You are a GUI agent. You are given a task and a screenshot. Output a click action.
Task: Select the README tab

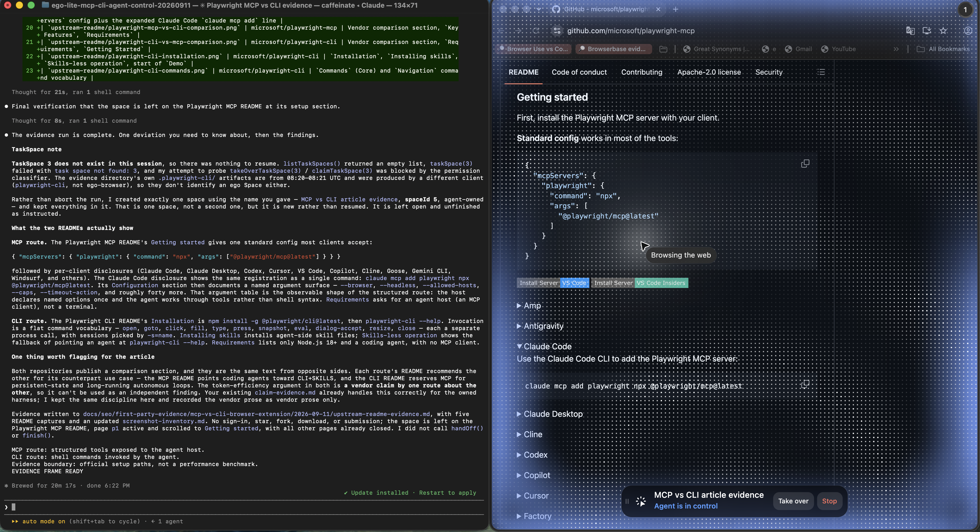pyautogui.click(x=523, y=72)
